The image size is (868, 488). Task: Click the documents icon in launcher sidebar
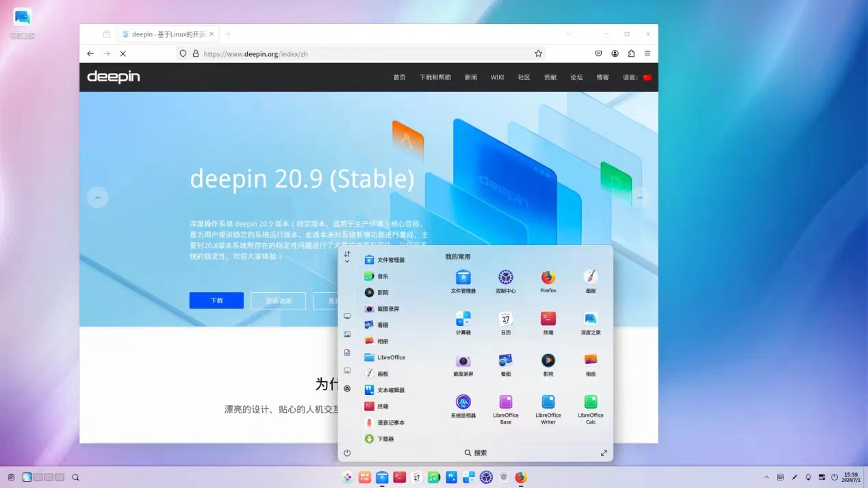(x=347, y=352)
